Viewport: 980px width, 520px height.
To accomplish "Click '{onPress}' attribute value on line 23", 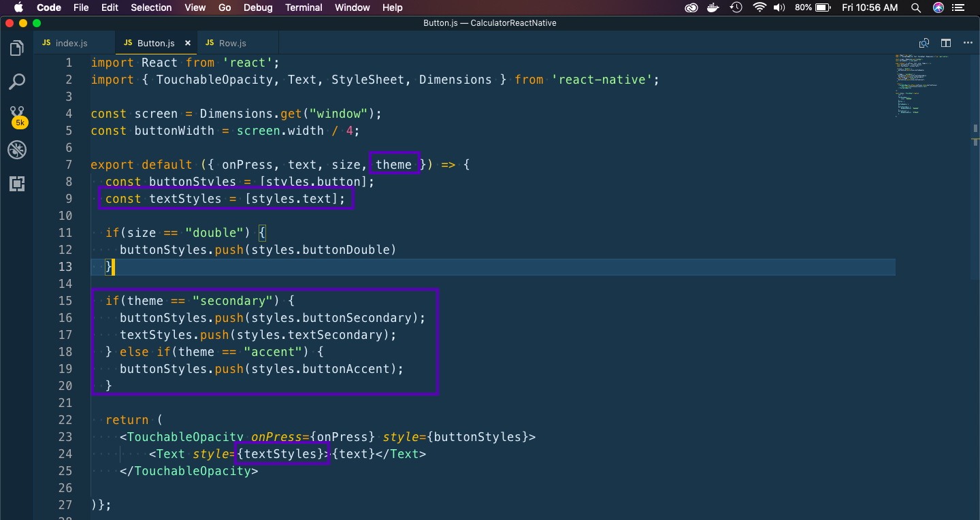I will point(344,437).
